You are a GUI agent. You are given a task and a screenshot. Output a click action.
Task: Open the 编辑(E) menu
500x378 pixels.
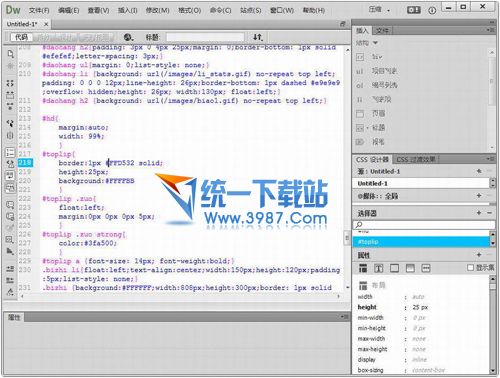[68, 10]
